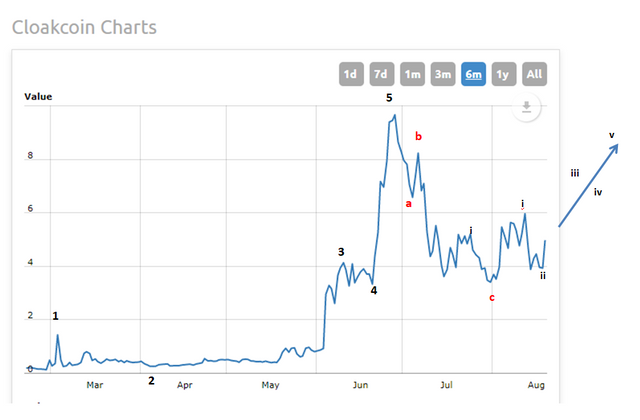Click the wave 1 spike label
The image size is (640, 420).
(56, 316)
